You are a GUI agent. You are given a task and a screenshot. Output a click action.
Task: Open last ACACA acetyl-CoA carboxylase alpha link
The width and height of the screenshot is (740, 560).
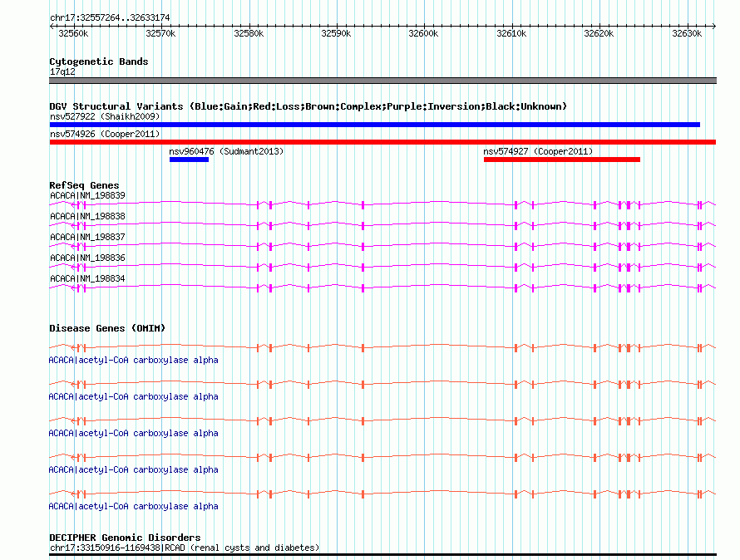134,506
